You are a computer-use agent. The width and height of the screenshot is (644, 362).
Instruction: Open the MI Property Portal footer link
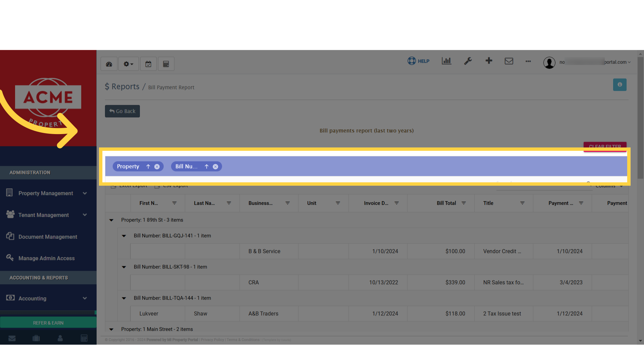[x=182, y=340]
